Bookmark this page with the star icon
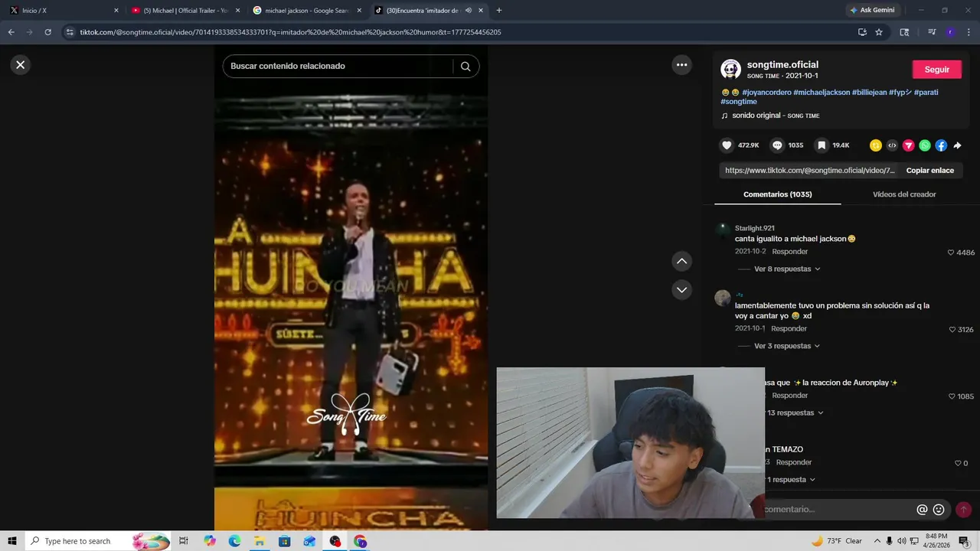 [879, 32]
